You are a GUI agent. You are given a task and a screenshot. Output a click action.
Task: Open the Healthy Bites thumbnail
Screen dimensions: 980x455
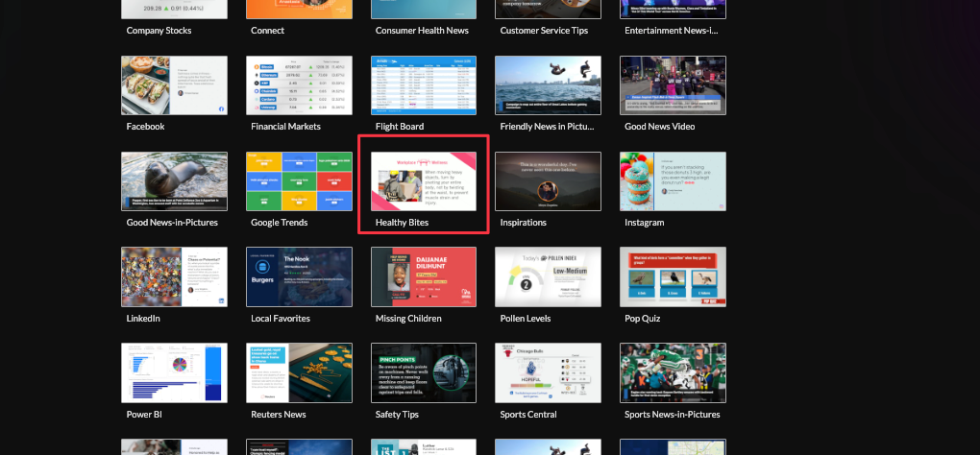(424, 180)
